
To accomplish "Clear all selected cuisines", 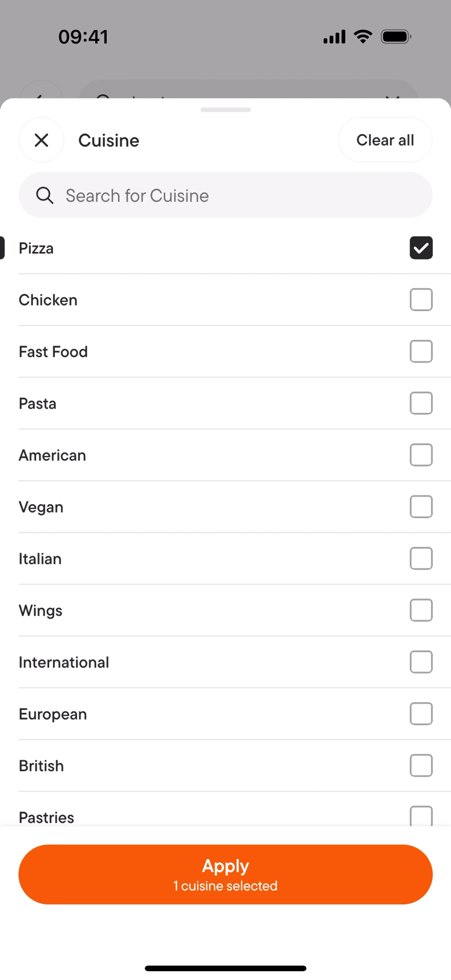I will click(x=385, y=140).
